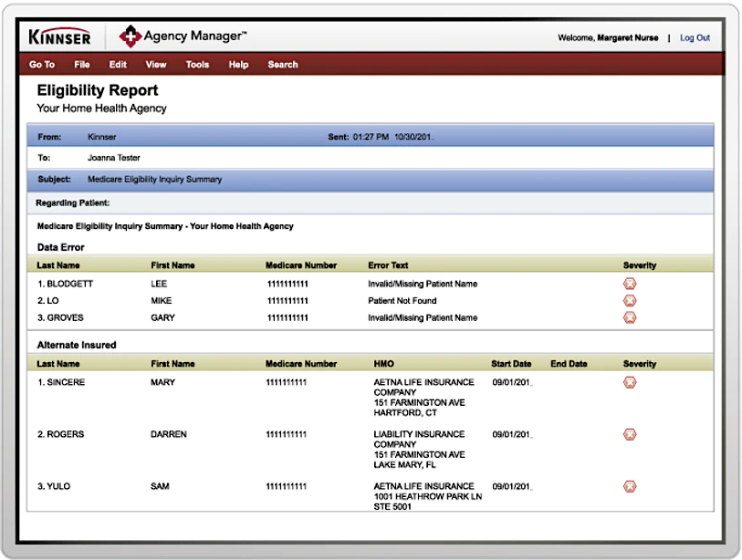Select the first name MARY

point(162,382)
